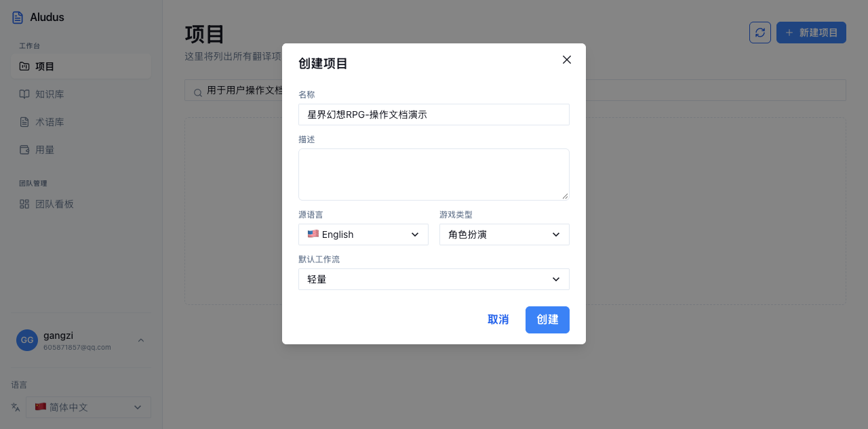This screenshot has width=868, height=429.
Task: Close the 创建项目 dialog with X
Action: pos(567,60)
